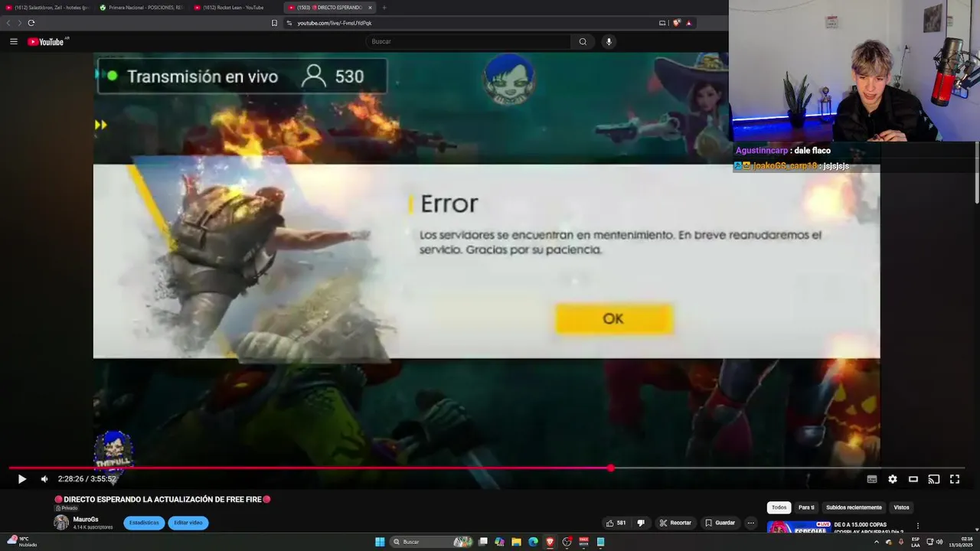
Task: Seek on the red video progress bar
Action: (x=309, y=468)
